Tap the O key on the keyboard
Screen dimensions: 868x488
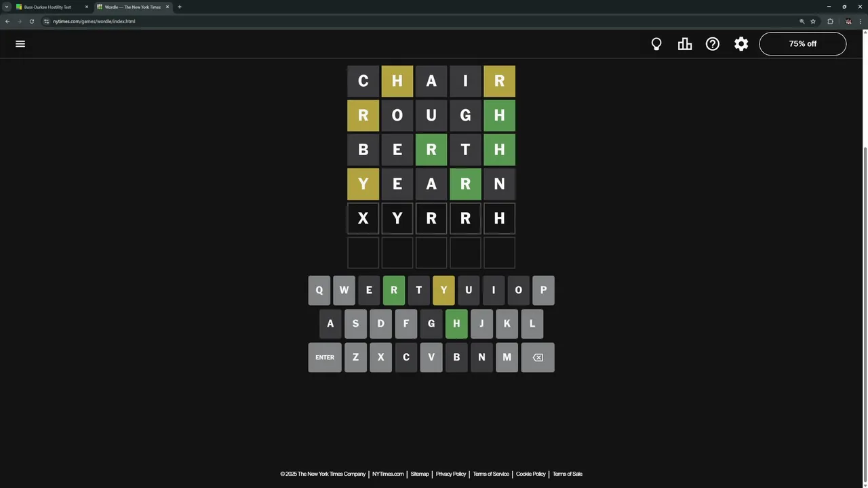518,290
